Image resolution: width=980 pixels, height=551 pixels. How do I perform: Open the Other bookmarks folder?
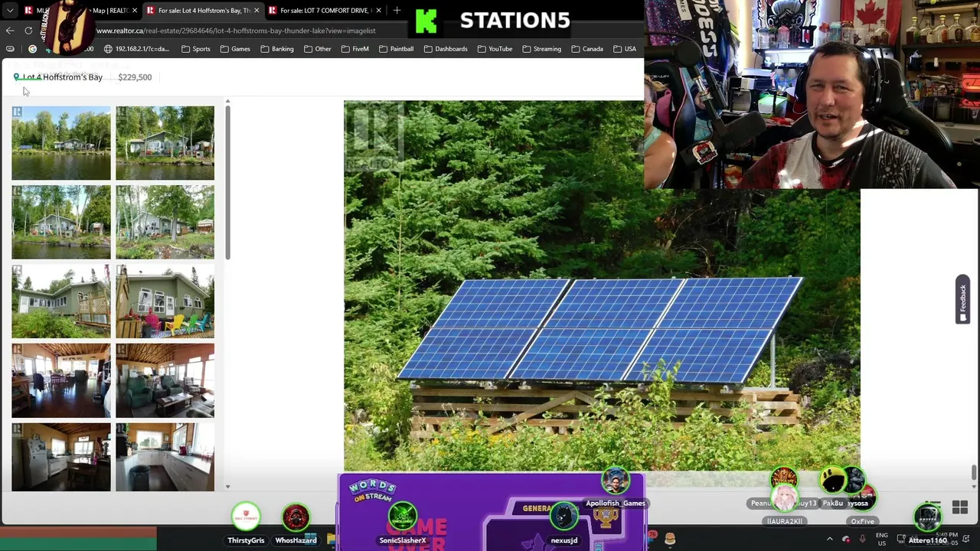pos(317,49)
